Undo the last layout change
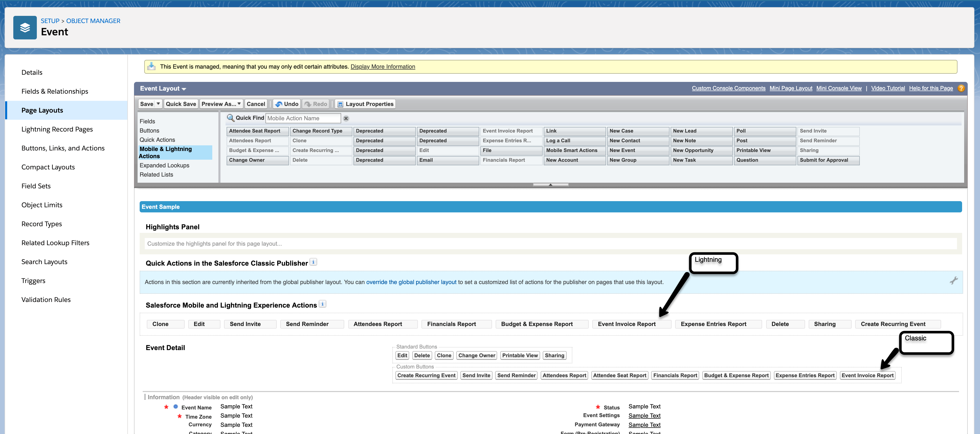Viewport: 980px width, 434px height. click(287, 104)
